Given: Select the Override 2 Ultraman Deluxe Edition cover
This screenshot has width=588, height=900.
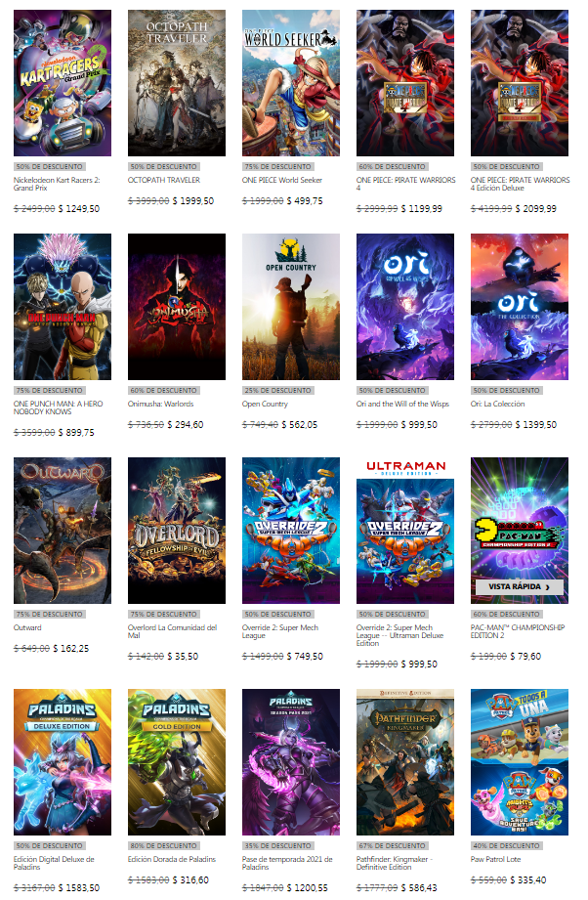Looking at the screenshot, I should coord(405,531).
